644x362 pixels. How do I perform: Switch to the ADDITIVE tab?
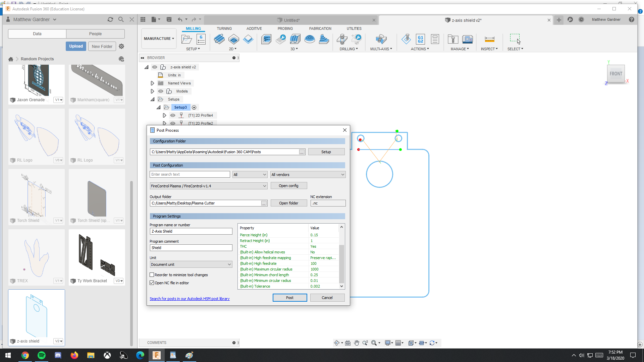pos(254,28)
